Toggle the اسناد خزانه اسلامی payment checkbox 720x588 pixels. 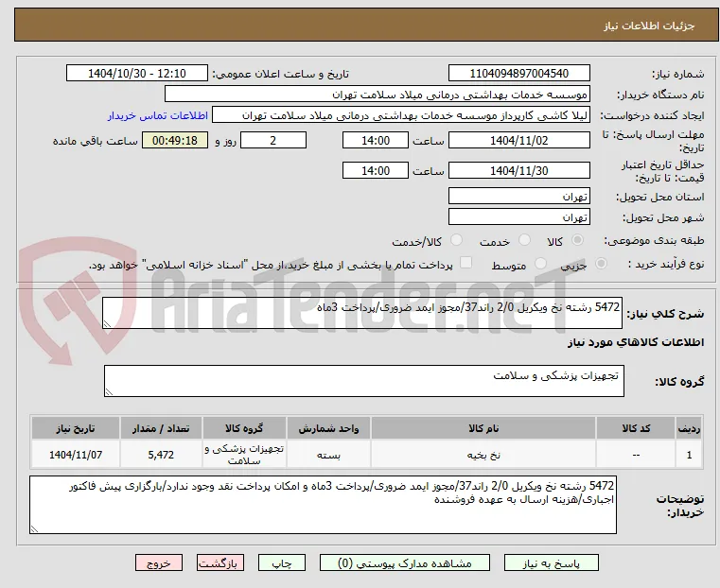coord(465,263)
